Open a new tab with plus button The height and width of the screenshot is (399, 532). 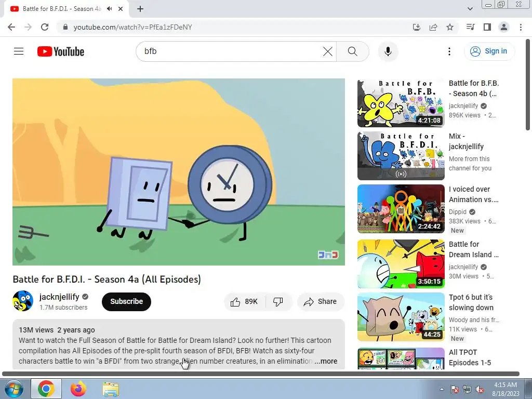140,9
